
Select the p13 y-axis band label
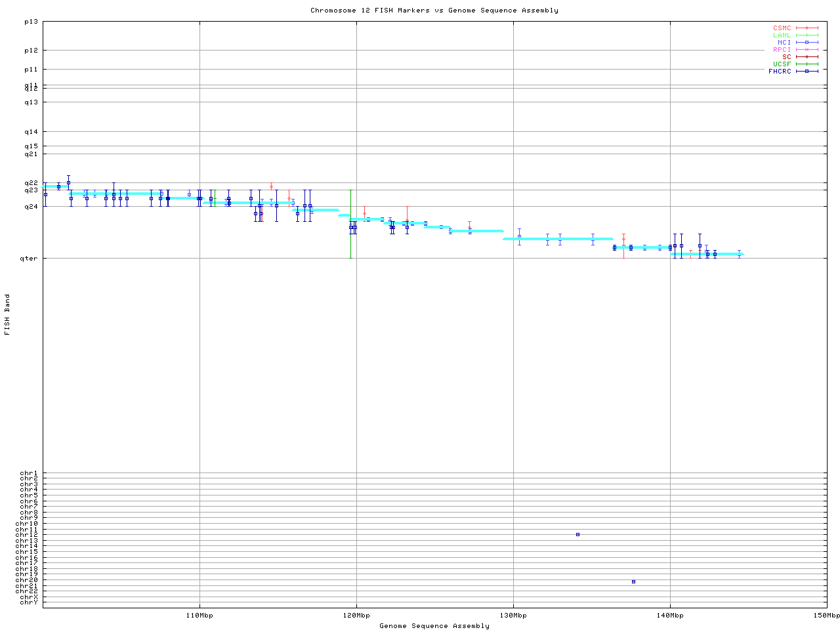31,22
